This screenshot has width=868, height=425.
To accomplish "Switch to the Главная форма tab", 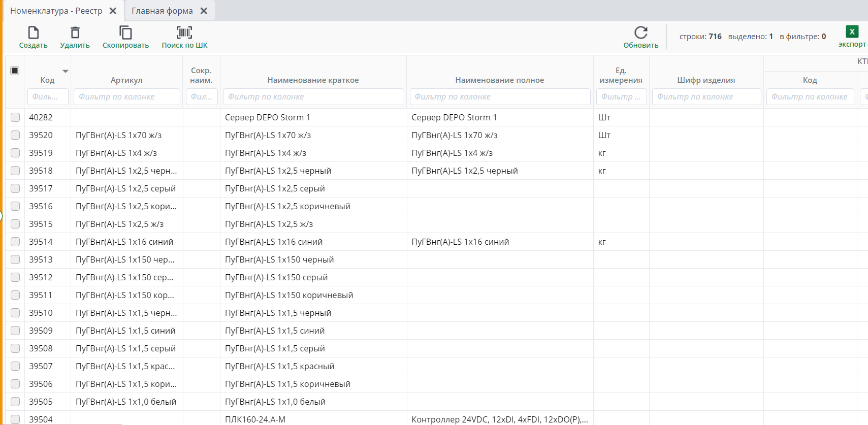I will [x=162, y=11].
